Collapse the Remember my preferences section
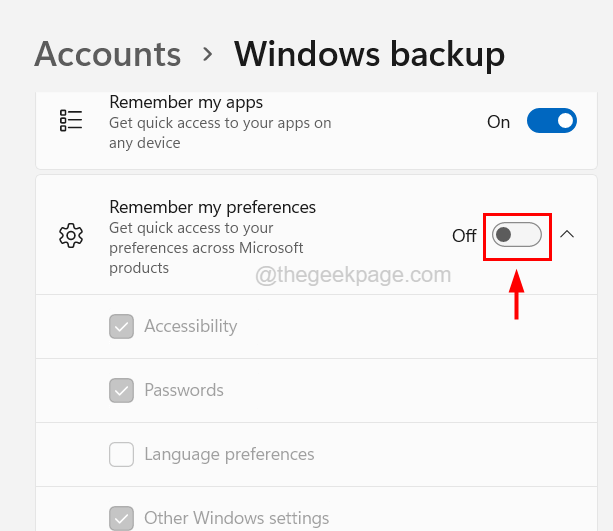The height and width of the screenshot is (531, 613). point(567,235)
